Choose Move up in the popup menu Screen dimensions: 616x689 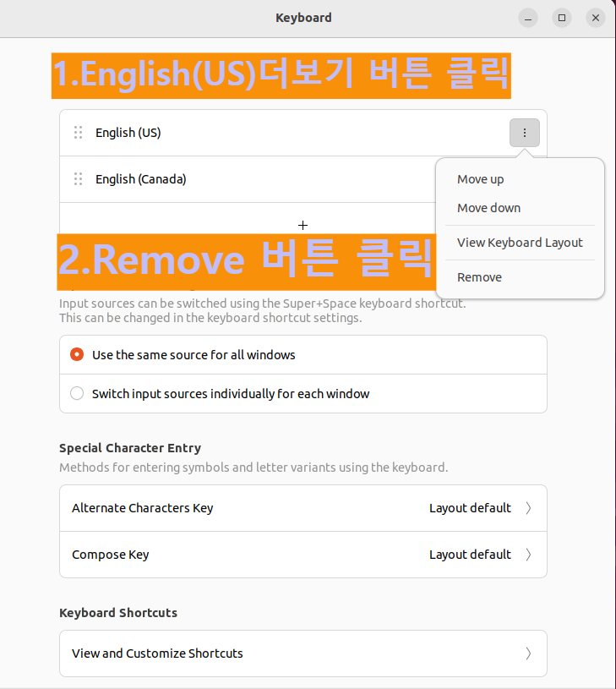pyautogui.click(x=480, y=179)
